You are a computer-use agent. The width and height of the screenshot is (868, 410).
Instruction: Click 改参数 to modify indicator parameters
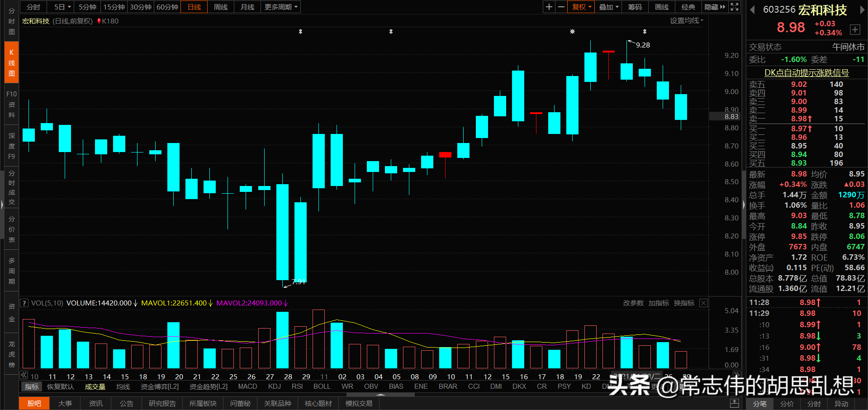pyautogui.click(x=633, y=303)
